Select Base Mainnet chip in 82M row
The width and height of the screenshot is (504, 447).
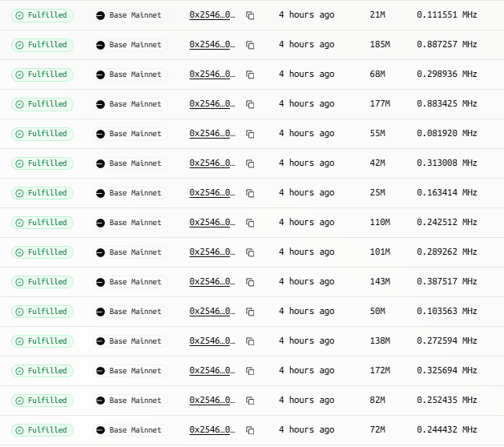(x=131, y=401)
